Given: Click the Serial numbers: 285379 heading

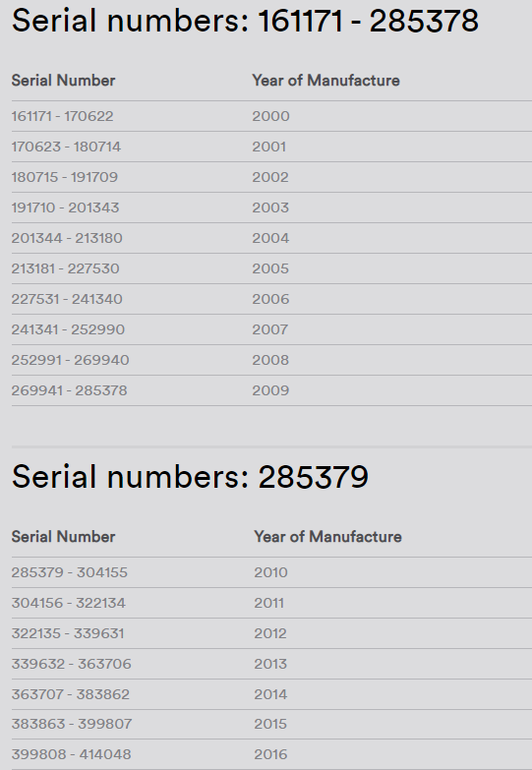Looking at the screenshot, I should (190, 477).
